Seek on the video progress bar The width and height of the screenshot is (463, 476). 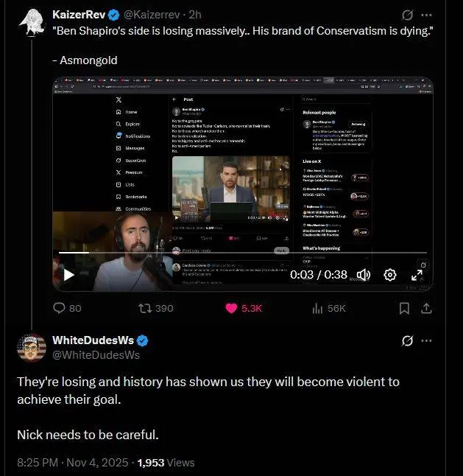pos(221,253)
